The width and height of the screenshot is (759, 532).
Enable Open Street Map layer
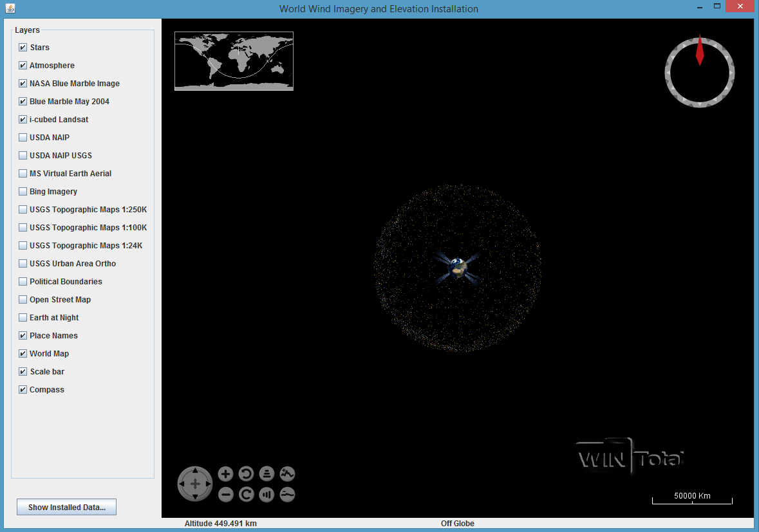(23, 299)
